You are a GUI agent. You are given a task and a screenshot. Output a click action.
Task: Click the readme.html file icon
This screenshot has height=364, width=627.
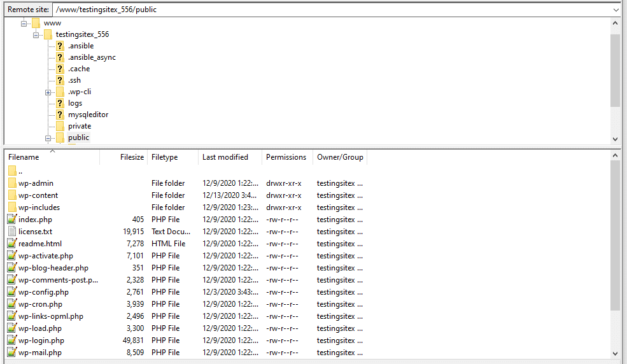click(x=12, y=244)
